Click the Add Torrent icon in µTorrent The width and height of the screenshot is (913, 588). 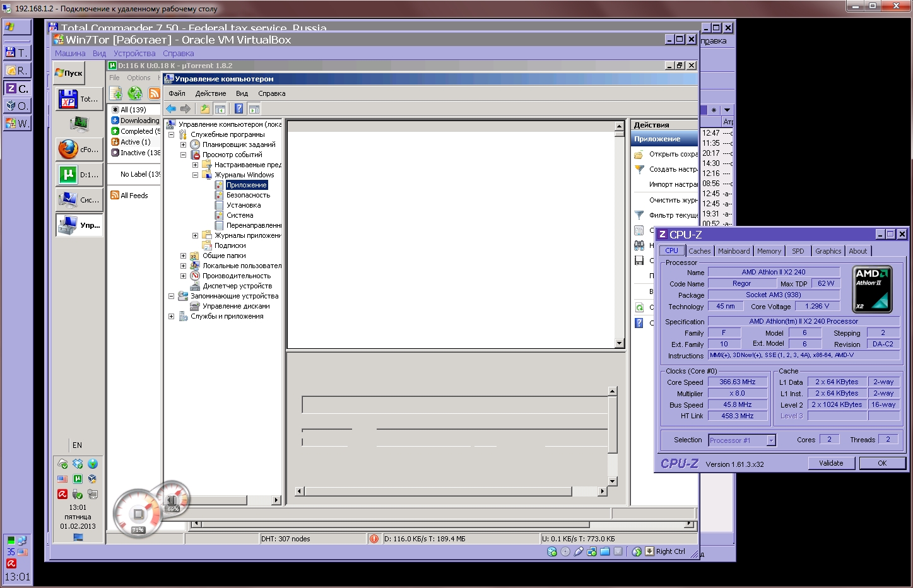tap(116, 93)
